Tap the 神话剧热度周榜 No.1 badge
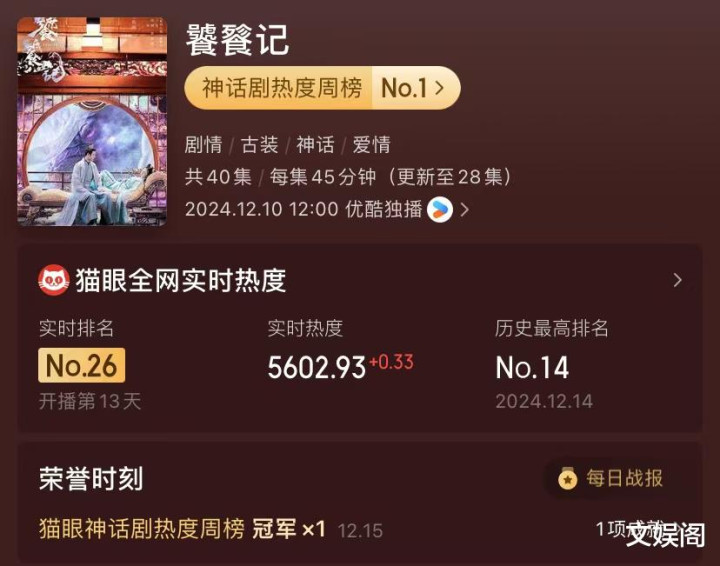 322,88
